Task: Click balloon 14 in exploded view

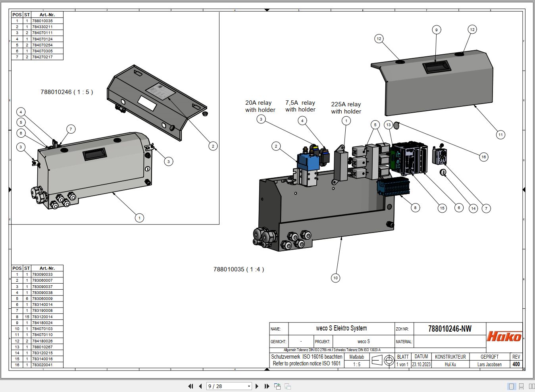Action: pyautogui.click(x=473, y=208)
